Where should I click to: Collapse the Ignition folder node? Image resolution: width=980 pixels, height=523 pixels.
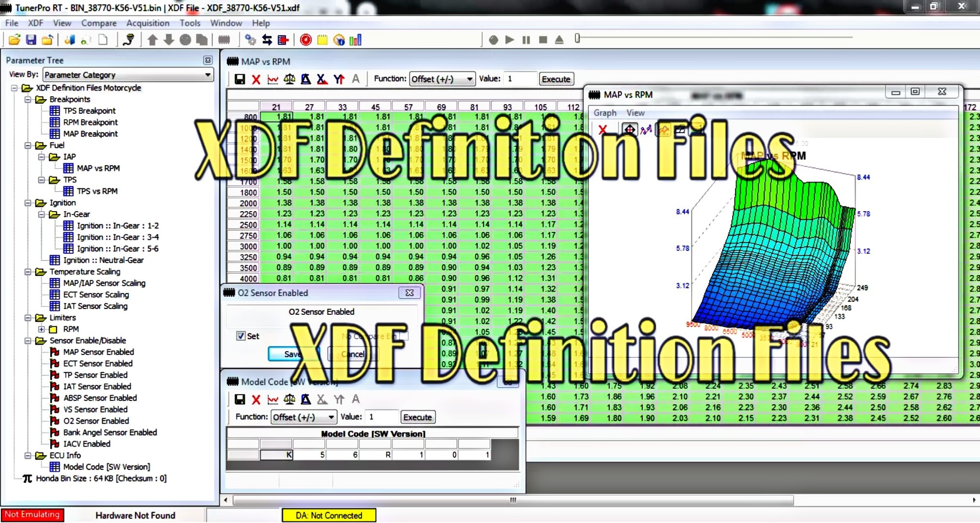[x=28, y=203]
